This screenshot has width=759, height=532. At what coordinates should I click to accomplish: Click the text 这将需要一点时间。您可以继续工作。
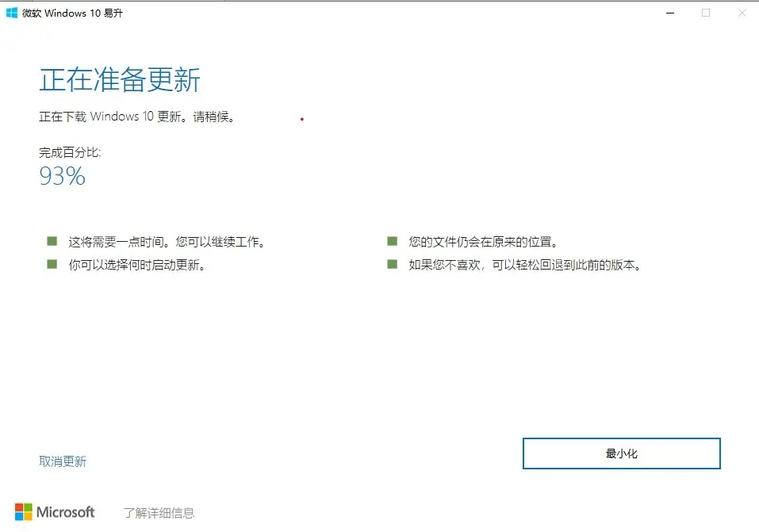click(167, 242)
